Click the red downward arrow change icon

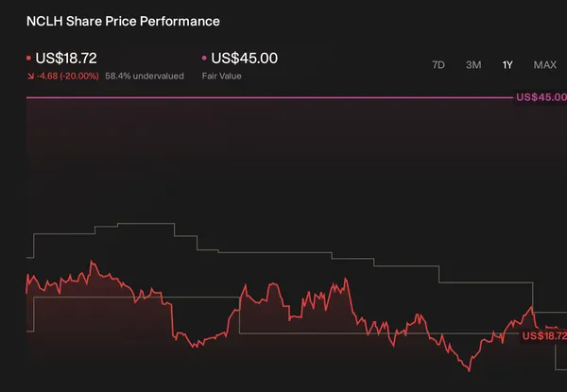click(30, 77)
